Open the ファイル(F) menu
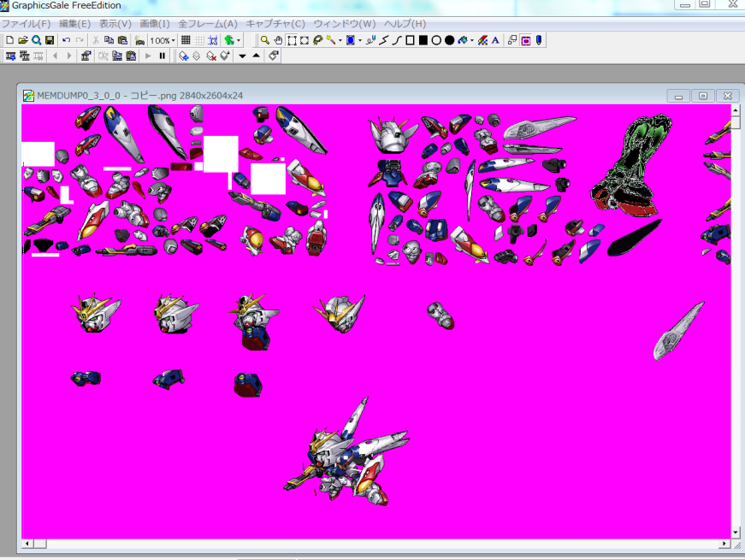The height and width of the screenshot is (560, 745). [27, 23]
